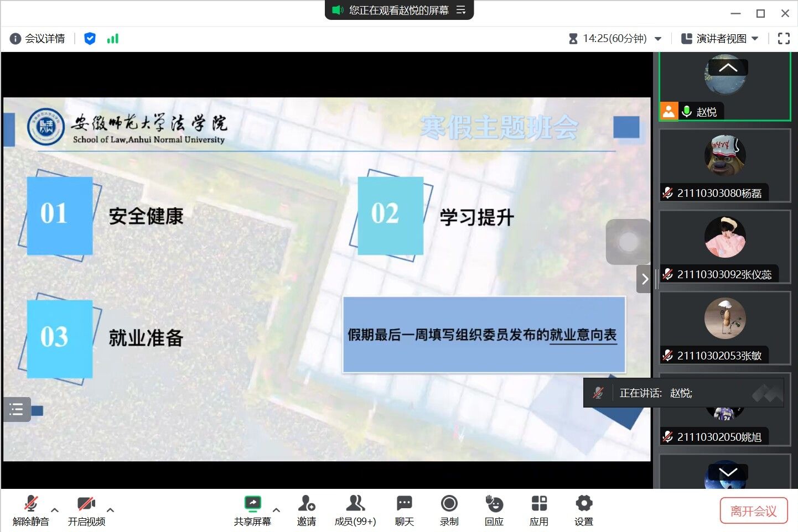The height and width of the screenshot is (532, 798).
Task: Open screen sharing viewing options menu
Action: (x=461, y=10)
